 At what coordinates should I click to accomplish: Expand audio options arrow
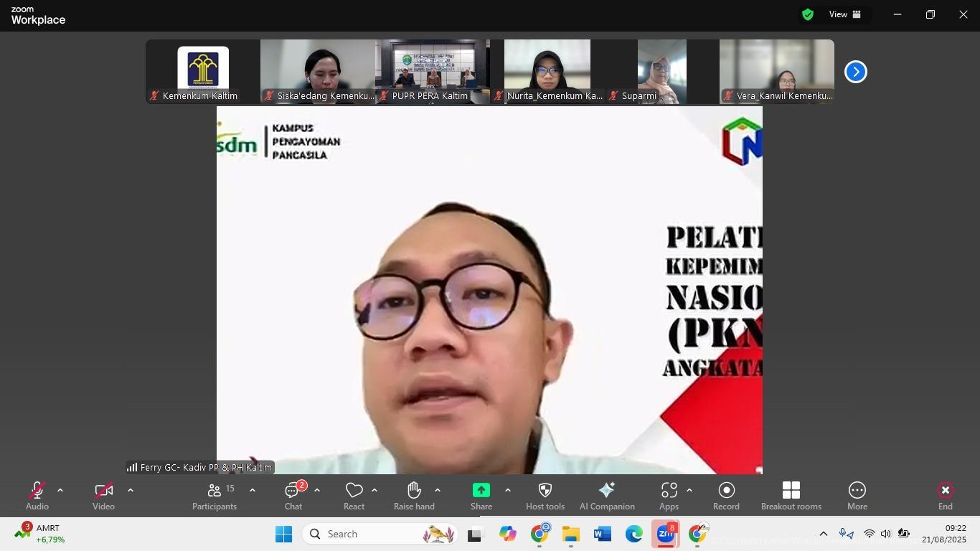click(60, 490)
